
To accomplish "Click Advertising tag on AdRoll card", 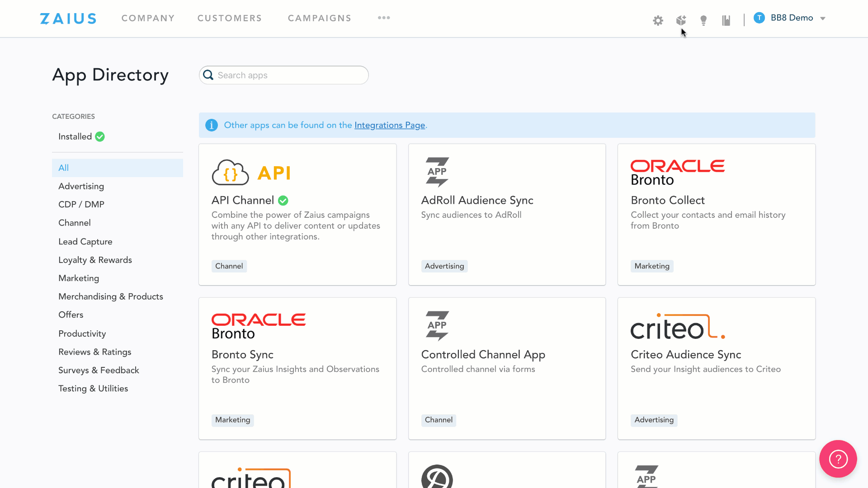I will pyautogui.click(x=444, y=266).
